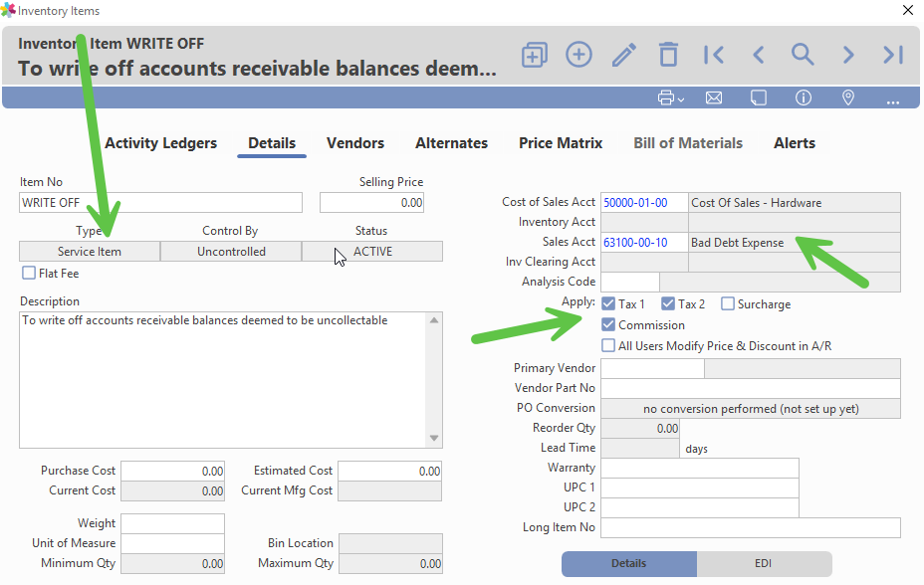Viewport: 924px width, 585px height.
Task: Uncheck the Tax 2 checkbox
Action: 668,304
